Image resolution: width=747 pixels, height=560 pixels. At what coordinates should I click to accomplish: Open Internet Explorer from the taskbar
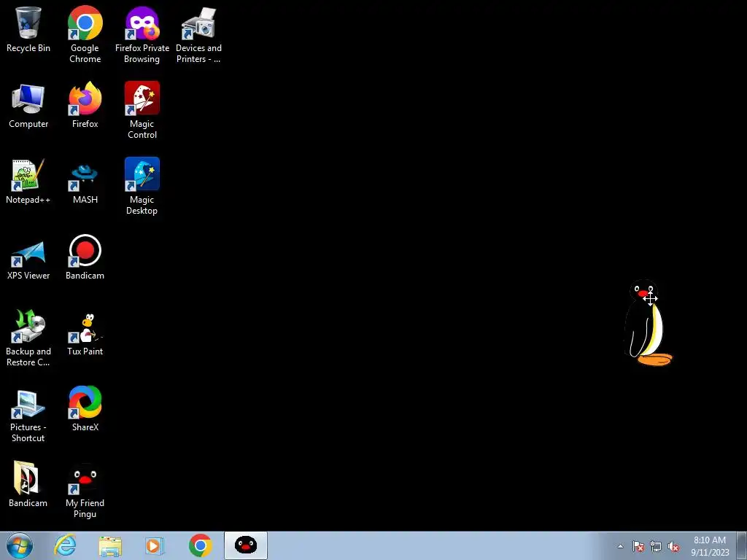click(x=65, y=545)
